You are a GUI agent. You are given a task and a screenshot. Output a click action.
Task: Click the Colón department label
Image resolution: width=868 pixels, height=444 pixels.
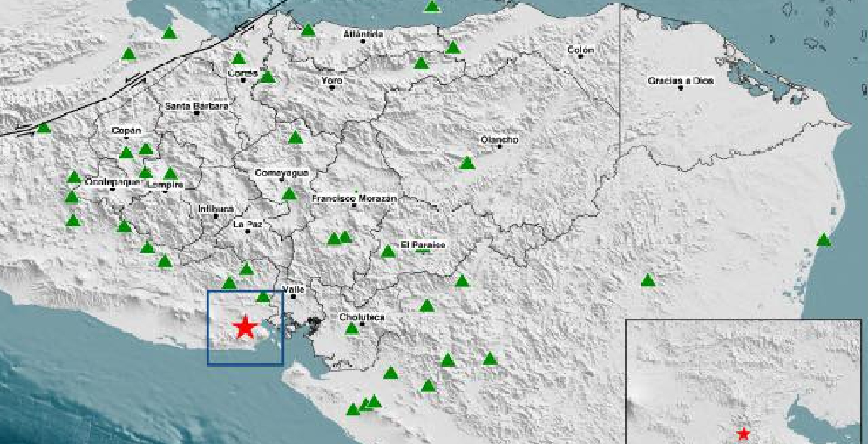580,50
